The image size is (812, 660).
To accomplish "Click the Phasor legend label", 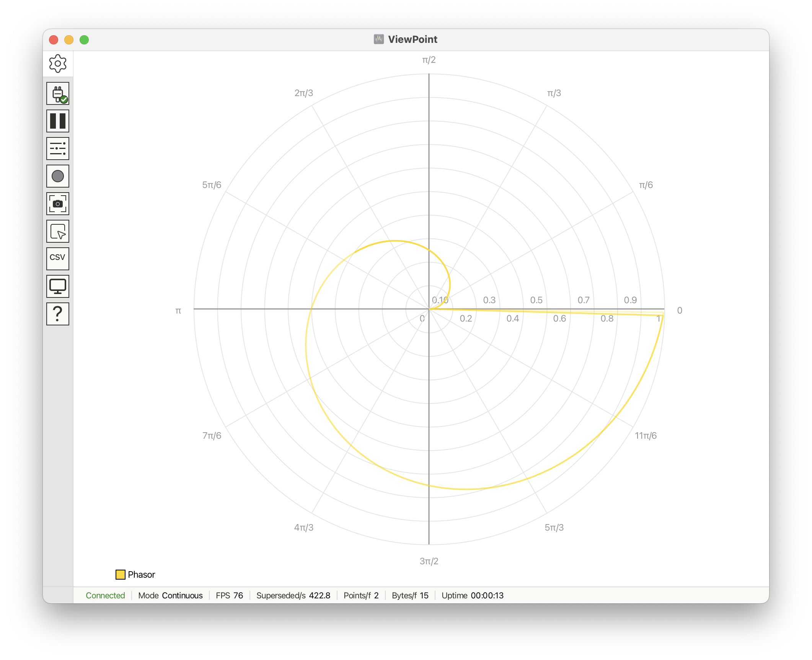I will (142, 575).
